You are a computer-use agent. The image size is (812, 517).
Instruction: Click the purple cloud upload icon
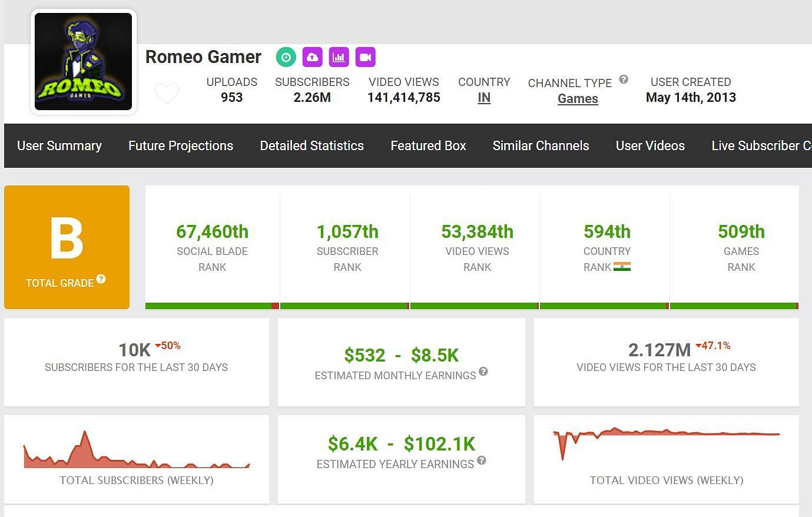point(313,57)
